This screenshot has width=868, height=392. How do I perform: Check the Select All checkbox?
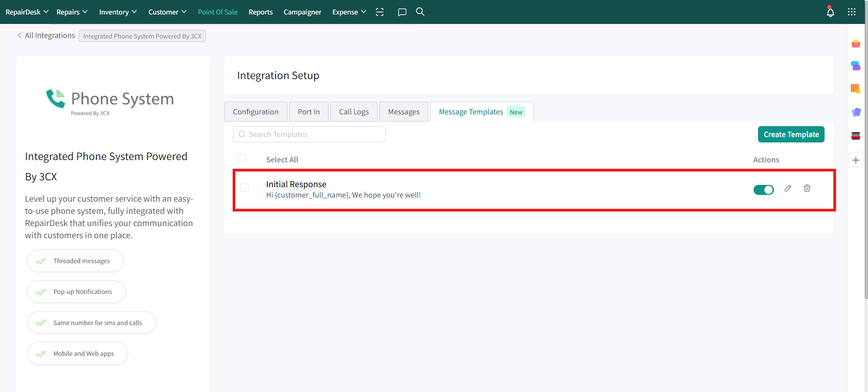(242, 158)
